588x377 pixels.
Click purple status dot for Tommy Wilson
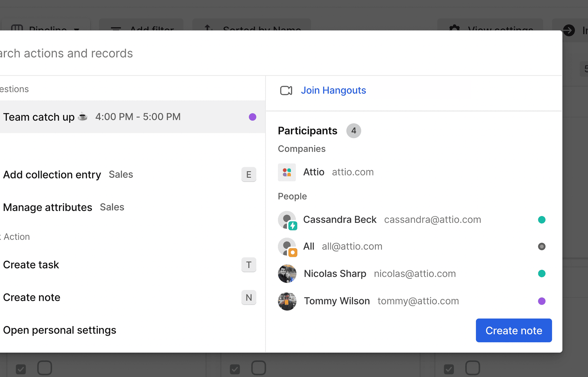coord(542,301)
